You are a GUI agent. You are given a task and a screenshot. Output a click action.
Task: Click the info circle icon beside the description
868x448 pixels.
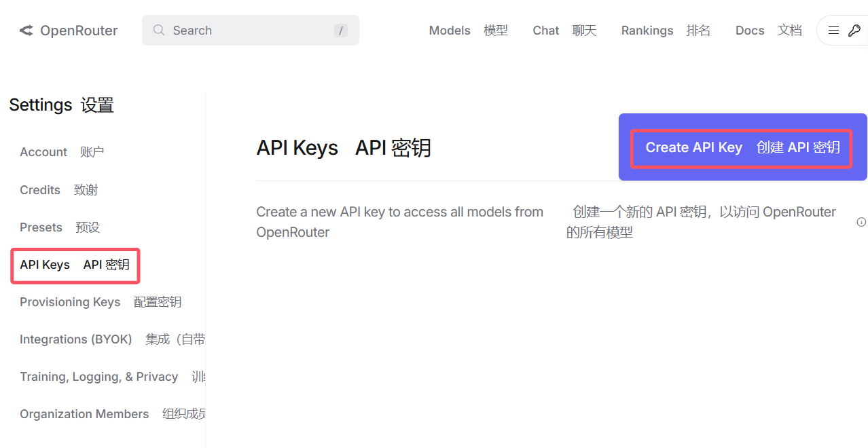pos(861,222)
